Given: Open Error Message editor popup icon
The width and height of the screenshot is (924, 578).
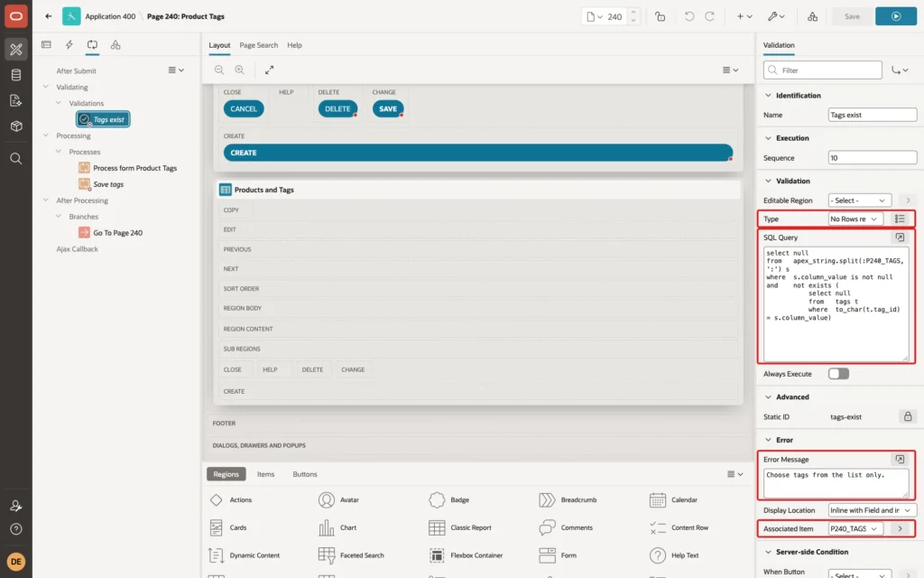Looking at the screenshot, I should [x=900, y=459].
